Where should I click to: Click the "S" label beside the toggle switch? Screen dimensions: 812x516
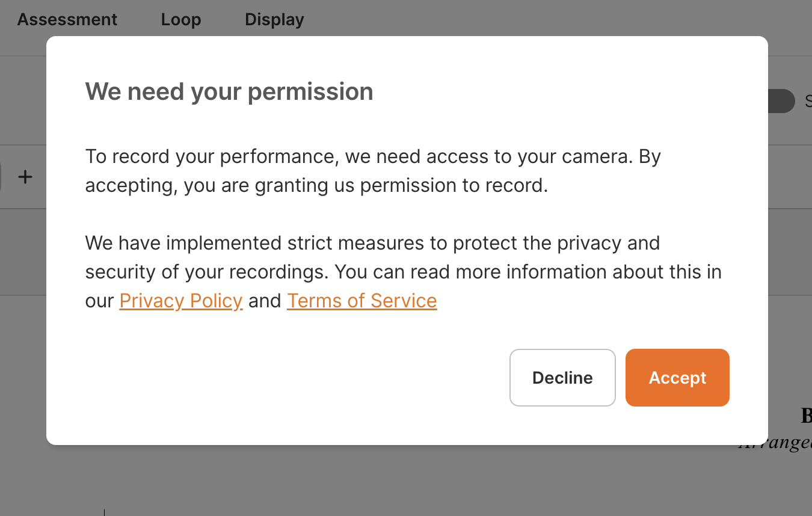(808, 101)
